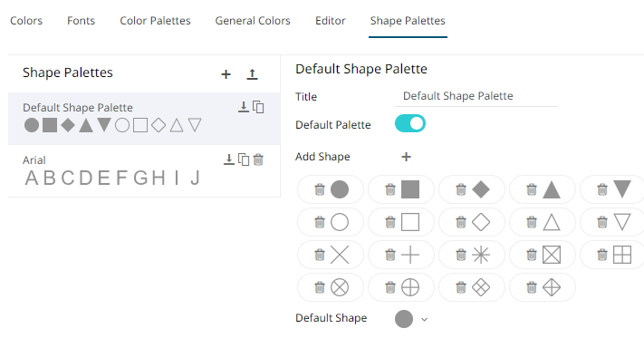Duplicate the Default Shape Palette
This screenshot has width=644, height=338.
pyautogui.click(x=258, y=107)
